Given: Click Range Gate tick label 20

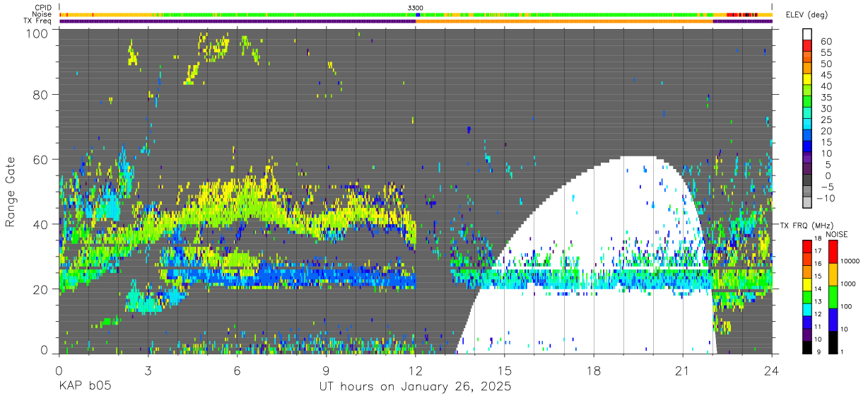Looking at the screenshot, I should (42, 289).
